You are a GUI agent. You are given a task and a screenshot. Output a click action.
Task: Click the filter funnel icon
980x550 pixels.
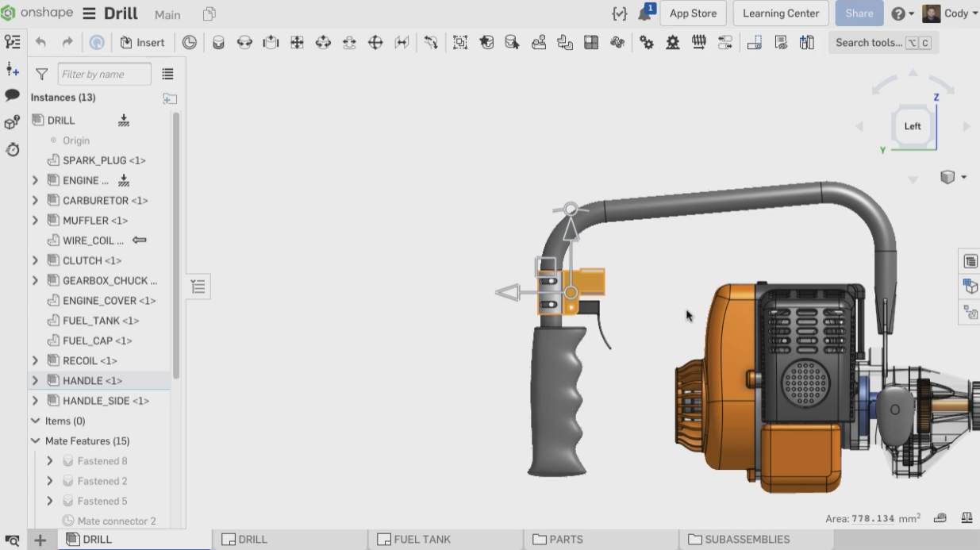point(42,74)
